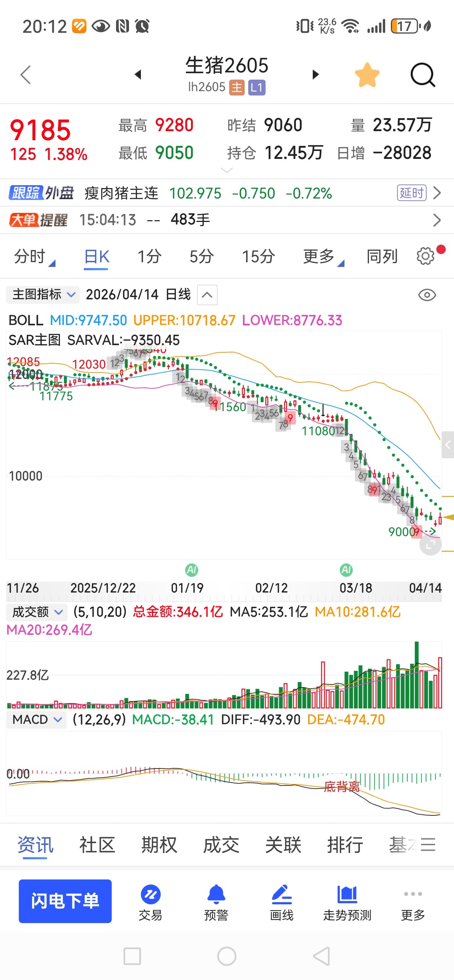The width and height of the screenshot is (454, 980).
Task: Toggle chart indicator visibility eye icon
Action: pyautogui.click(x=427, y=295)
